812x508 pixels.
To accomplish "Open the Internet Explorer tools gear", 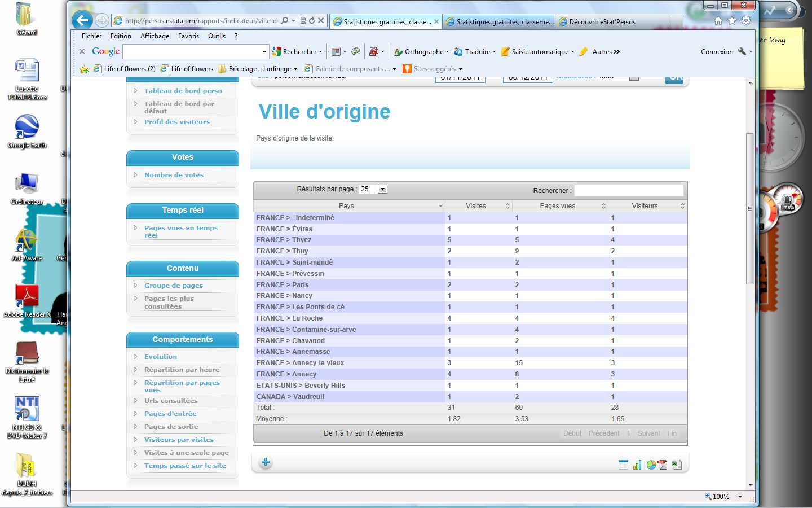I will click(x=746, y=21).
